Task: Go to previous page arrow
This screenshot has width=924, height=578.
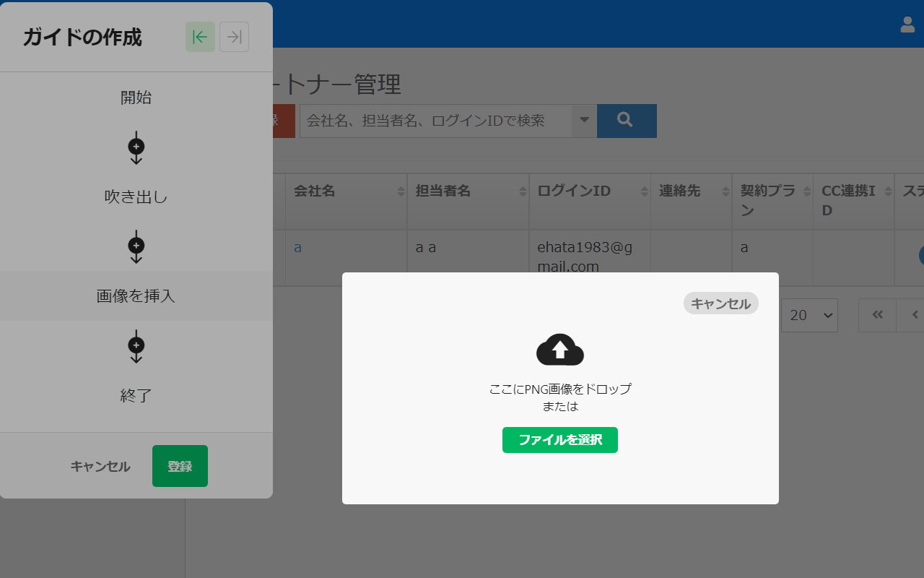Action: click(914, 315)
